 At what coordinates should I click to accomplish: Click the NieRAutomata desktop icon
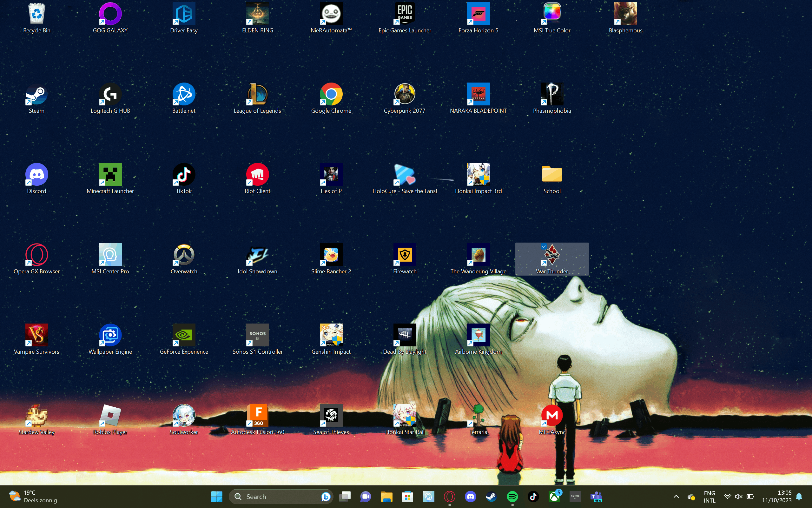click(331, 18)
